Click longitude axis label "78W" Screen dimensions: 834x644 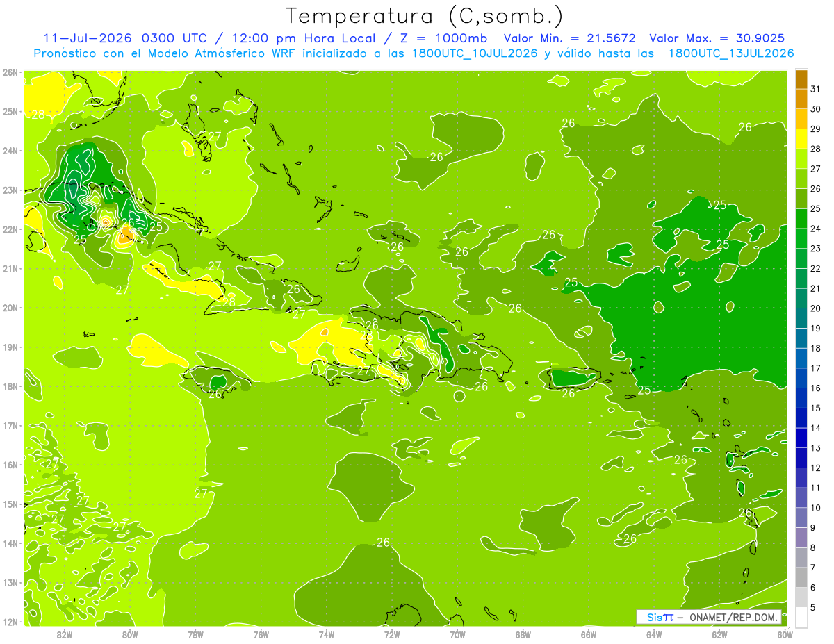[195, 635]
